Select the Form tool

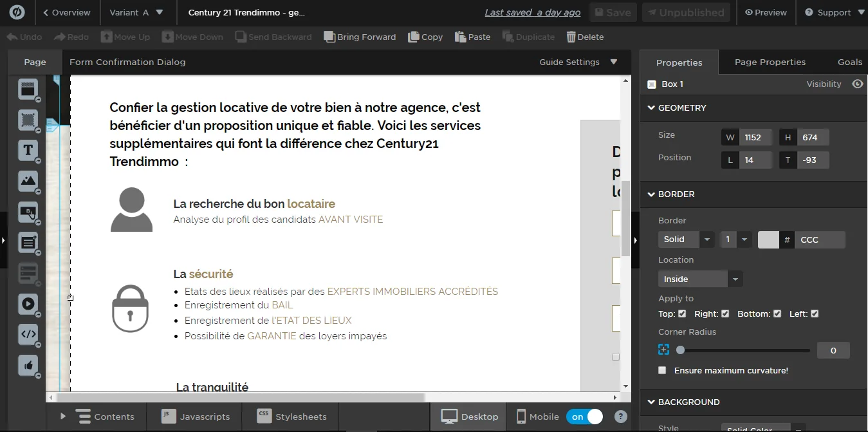click(28, 243)
